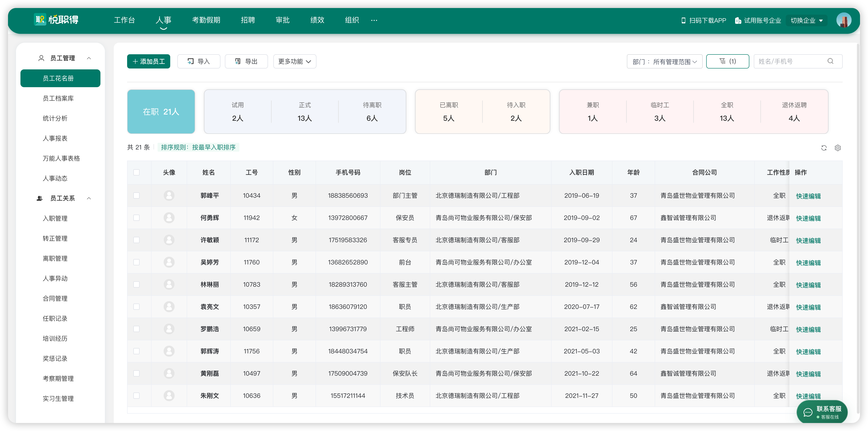Collapse the 员工管理 sidebar section
This screenshot has width=868, height=431.
click(89, 58)
